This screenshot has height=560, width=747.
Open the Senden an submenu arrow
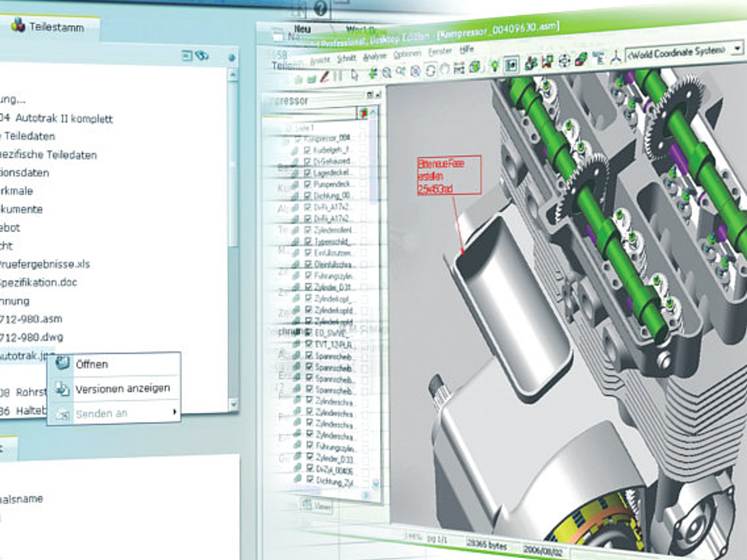click(174, 412)
